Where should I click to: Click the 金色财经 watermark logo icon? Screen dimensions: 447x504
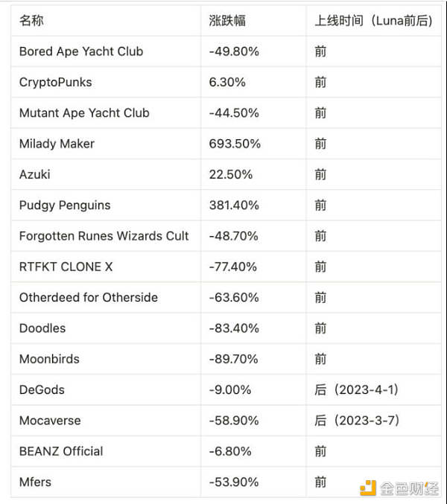[368, 488]
